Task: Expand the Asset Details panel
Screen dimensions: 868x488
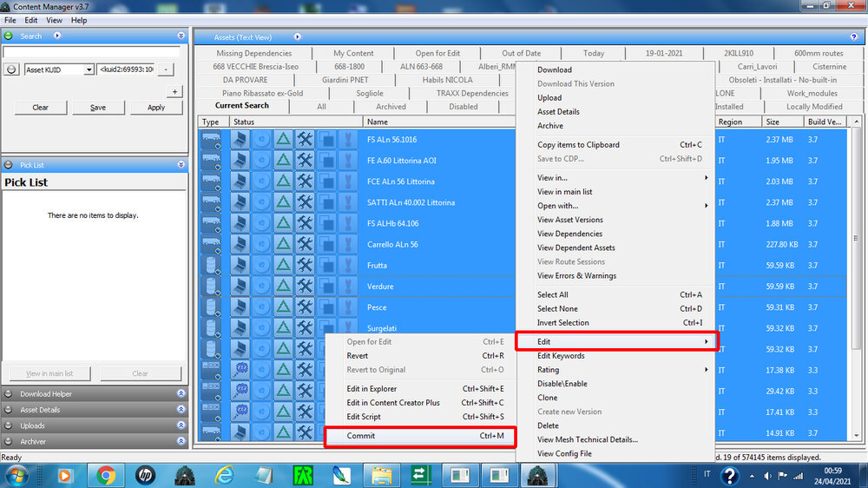Action: click(181, 410)
